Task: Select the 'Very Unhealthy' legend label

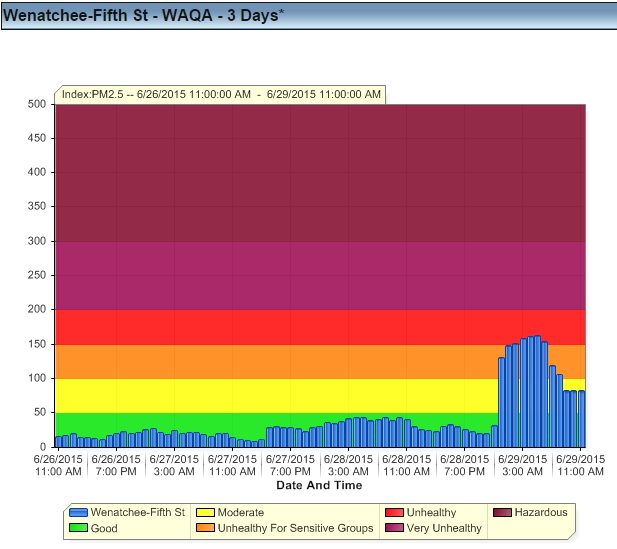Action: tap(444, 528)
